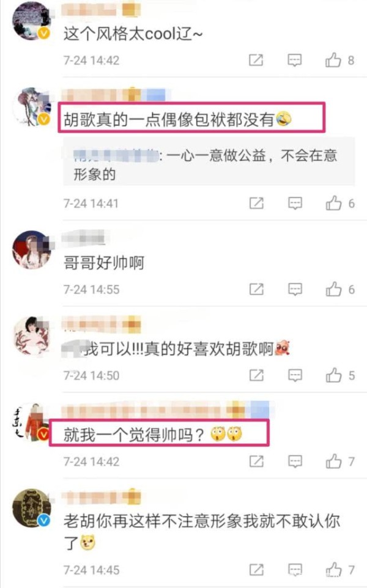Like the '哥哥好帅啊' comment
This screenshot has height=588, width=367.
click(x=333, y=289)
